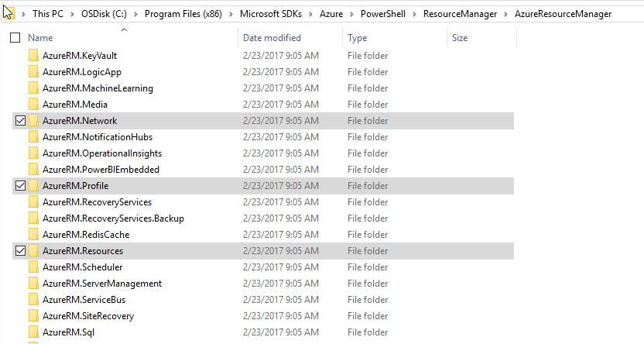
Task: Open the chevron after PowerShell breadcrumb
Action: point(416,14)
